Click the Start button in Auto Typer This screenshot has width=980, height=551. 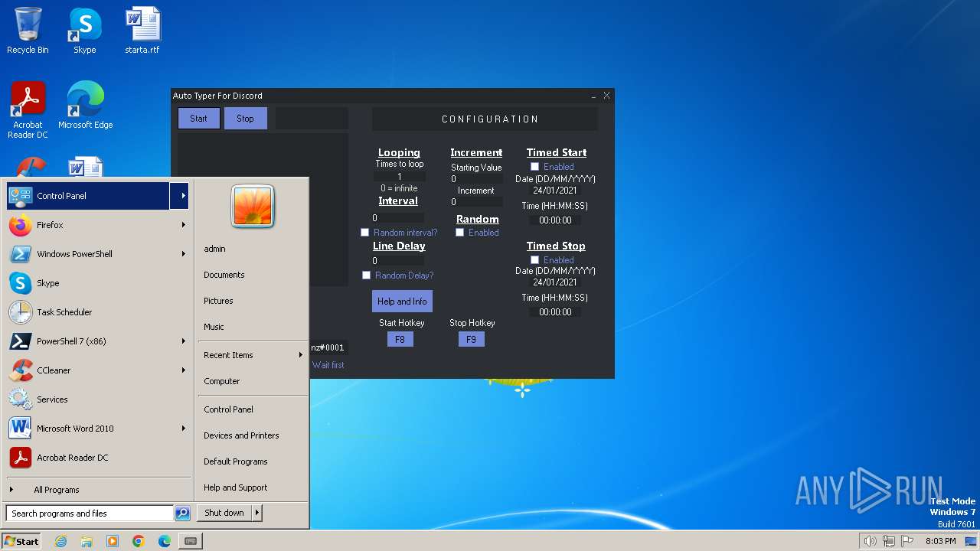(199, 119)
